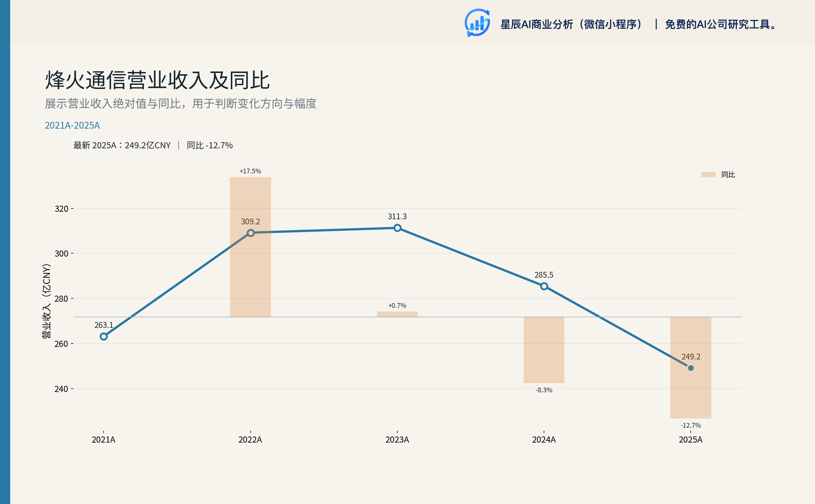Click the 2023A data point marker

point(397,228)
